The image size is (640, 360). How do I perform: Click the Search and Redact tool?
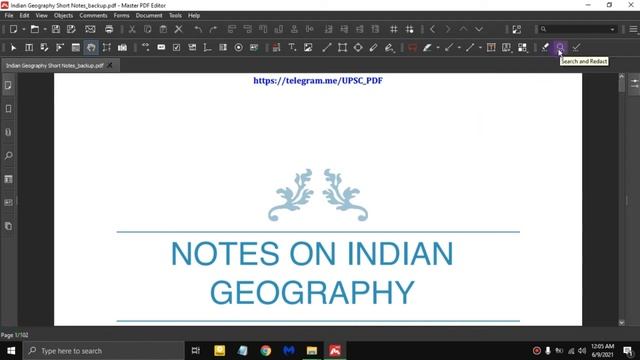pyautogui.click(x=560, y=48)
